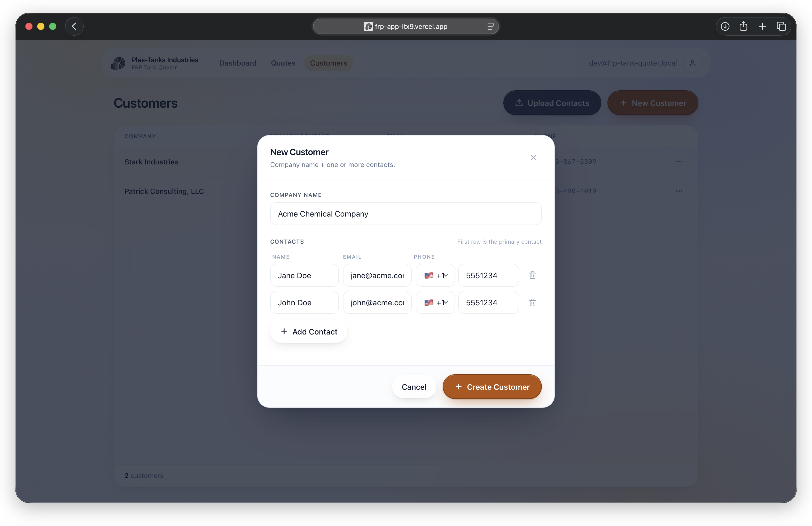Delete the Jane Doe contact row

pyautogui.click(x=532, y=275)
